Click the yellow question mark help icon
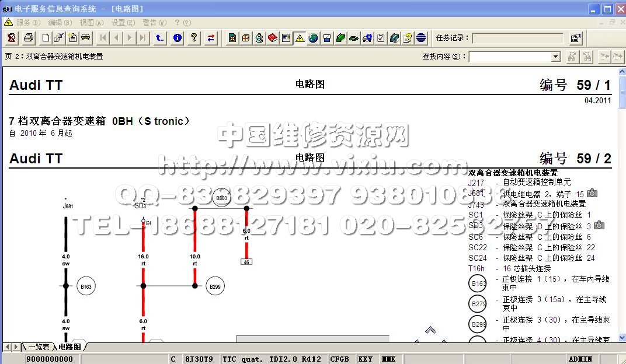Screen dimensions: 626x364 click(x=194, y=38)
